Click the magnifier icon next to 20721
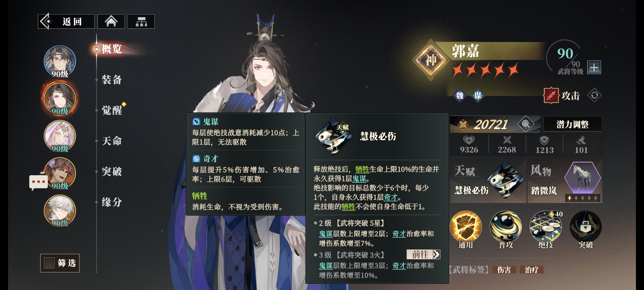Image resolution: width=644 pixels, height=290 pixels. click(526, 124)
